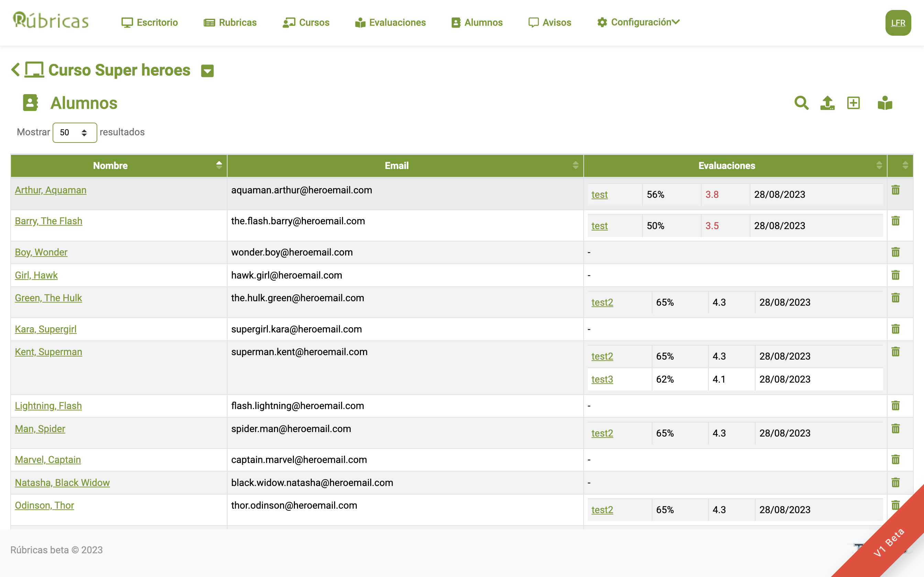Image resolution: width=924 pixels, height=577 pixels.
Task: Click the upload students icon
Action: click(x=827, y=103)
